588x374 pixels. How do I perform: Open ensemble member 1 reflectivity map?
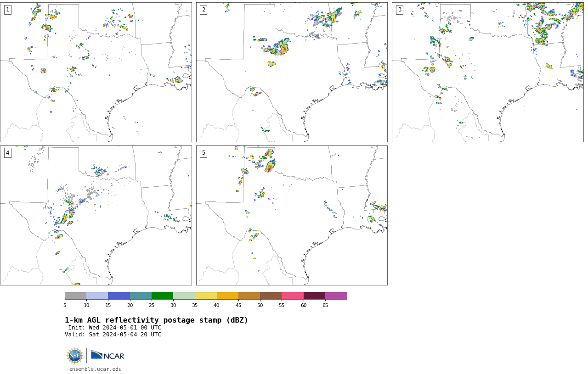pos(96,72)
